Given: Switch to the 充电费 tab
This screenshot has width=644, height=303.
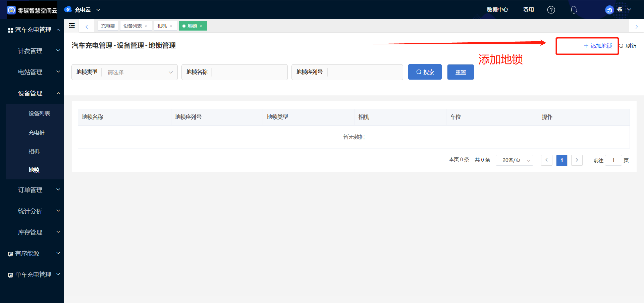Looking at the screenshot, I should [x=108, y=26].
